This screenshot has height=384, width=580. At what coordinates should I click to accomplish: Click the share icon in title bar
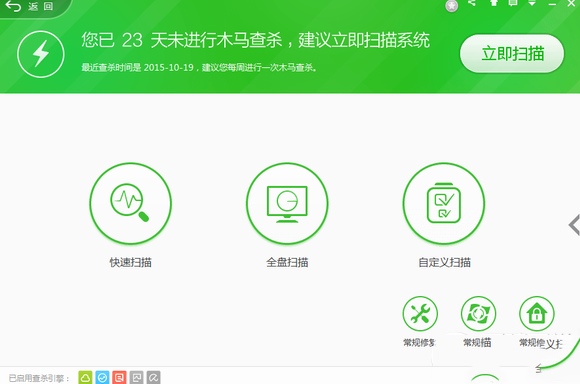[x=472, y=3]
